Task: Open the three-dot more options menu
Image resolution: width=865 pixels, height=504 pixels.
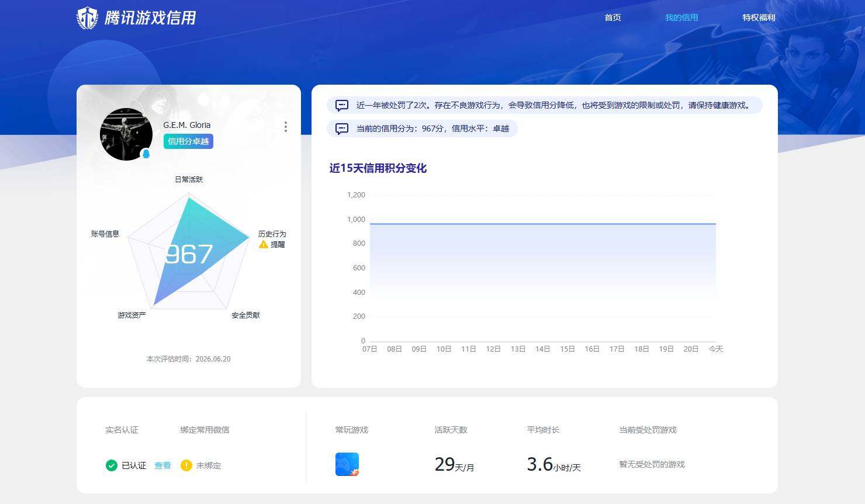Action: coord(285,127)
